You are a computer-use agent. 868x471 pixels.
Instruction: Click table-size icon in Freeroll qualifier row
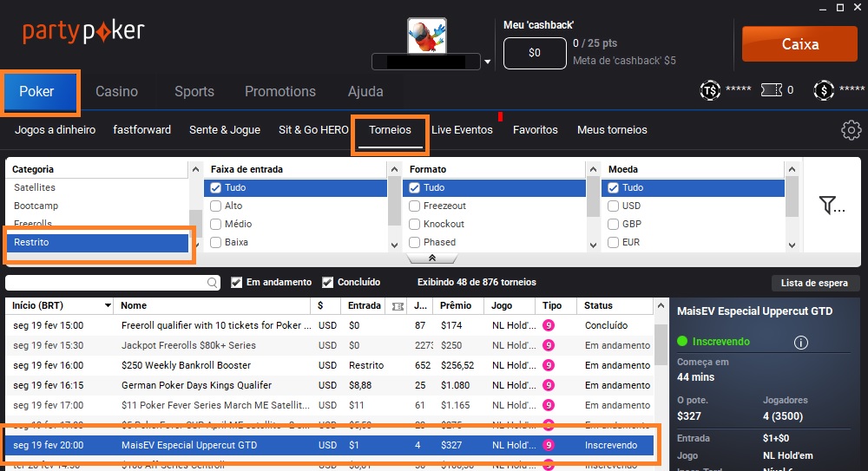[548, 325]
